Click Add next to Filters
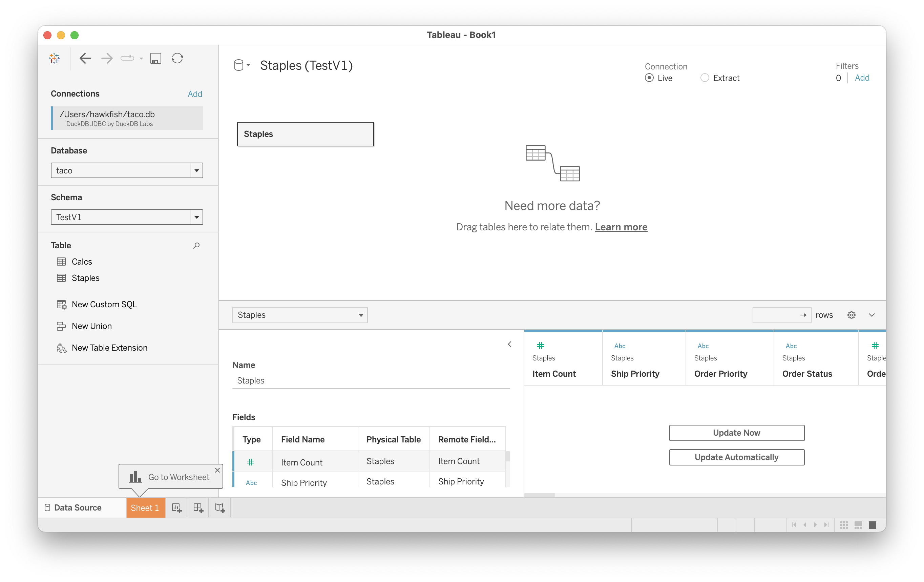Screen dimensions: 924x582 [x=862, y=78]
